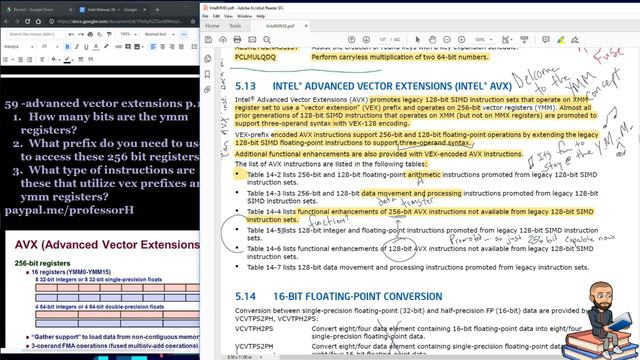The image size is (640, 360).
Task: Select the Intel Manual Google Docs tab
Action: 112,9
